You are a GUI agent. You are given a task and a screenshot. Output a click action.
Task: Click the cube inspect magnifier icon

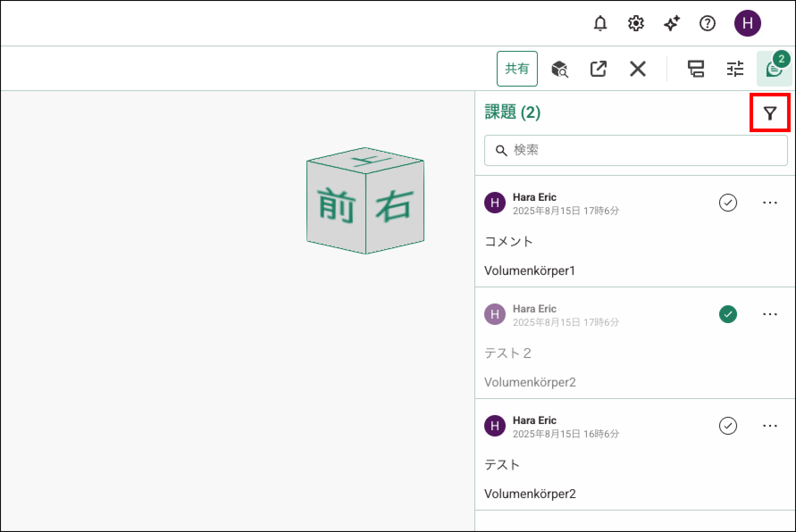tap(559, 69)
